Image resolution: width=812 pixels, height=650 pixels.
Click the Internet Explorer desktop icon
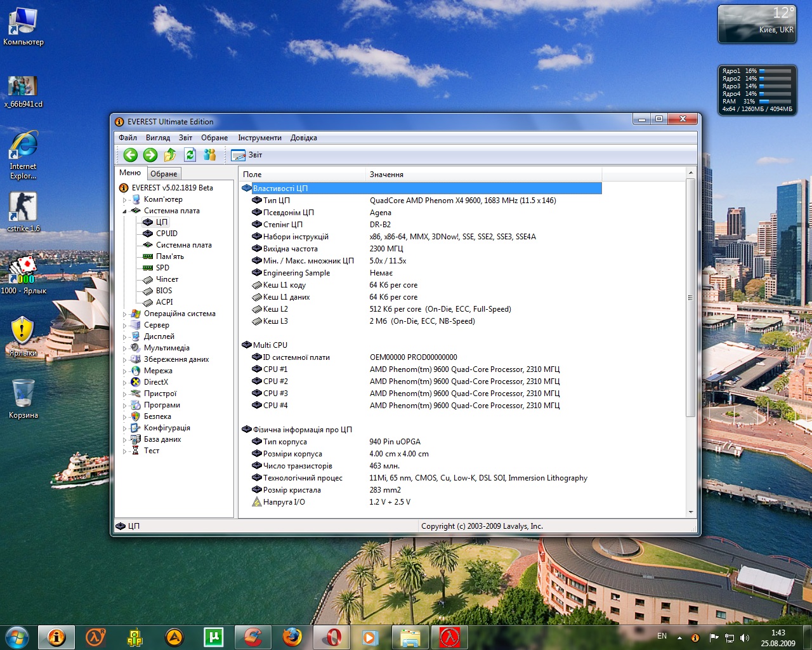point(23,156)
